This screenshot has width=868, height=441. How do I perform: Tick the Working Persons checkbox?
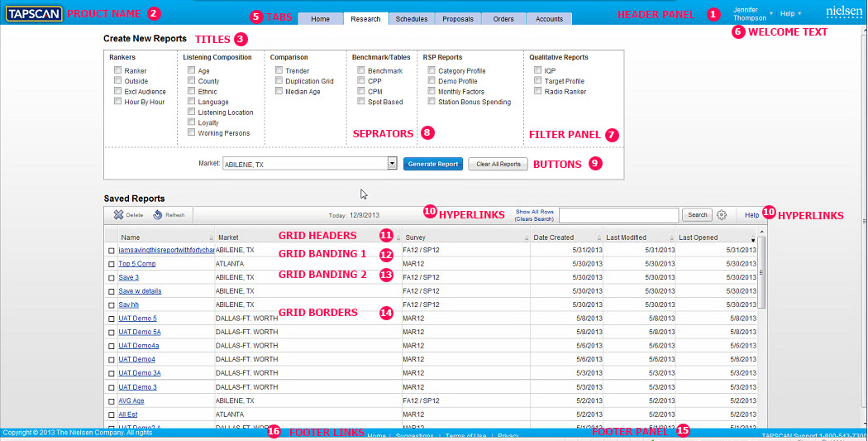click(191, 132)
